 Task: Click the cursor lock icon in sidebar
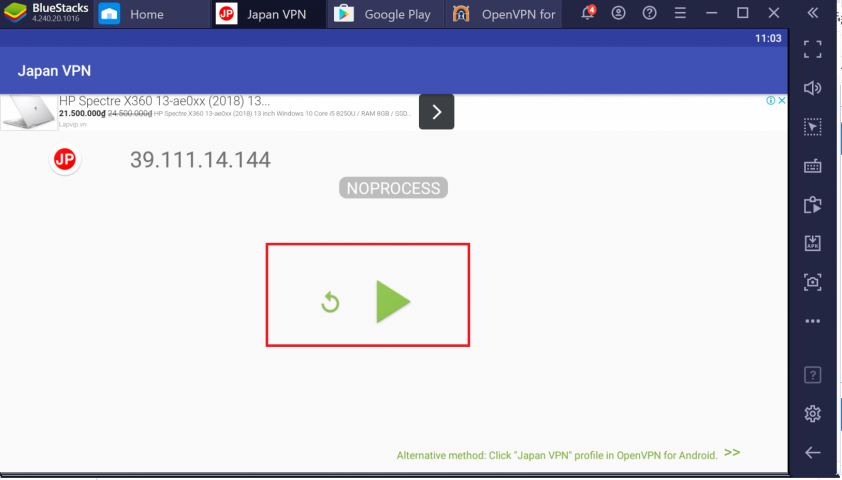click(x=812, y=127)
